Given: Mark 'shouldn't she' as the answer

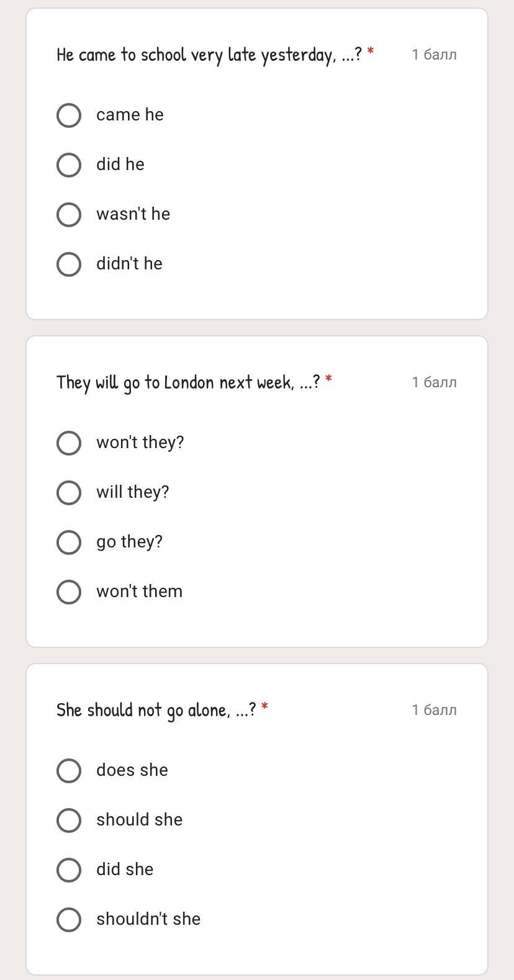Looking at the screenshot, I should pos(69,920).
